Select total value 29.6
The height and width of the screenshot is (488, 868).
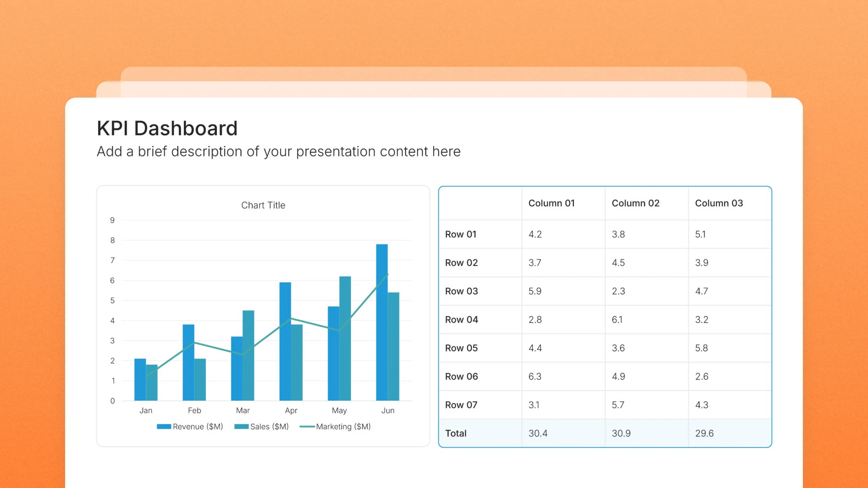[x=704, y=433]
